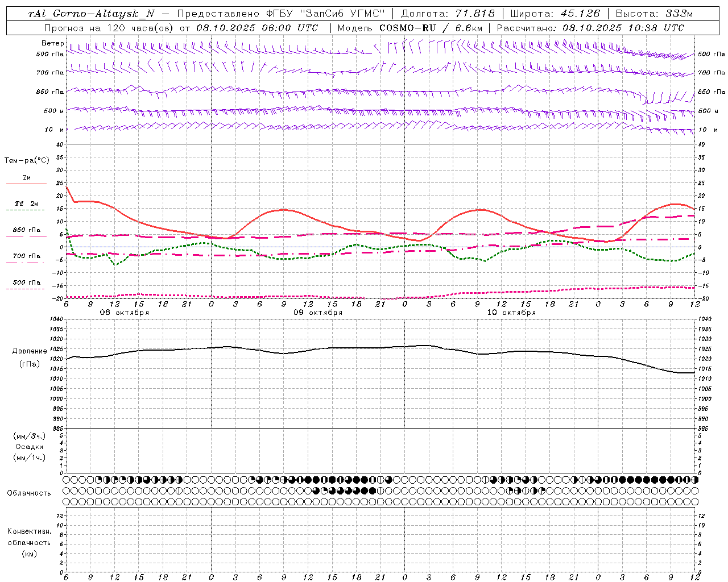Click the 850 гПа temperature legend entry

coord(27,230)
